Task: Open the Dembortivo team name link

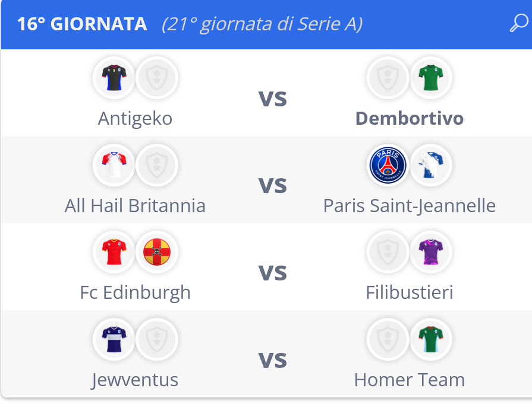Action: (x=409, y=118)
